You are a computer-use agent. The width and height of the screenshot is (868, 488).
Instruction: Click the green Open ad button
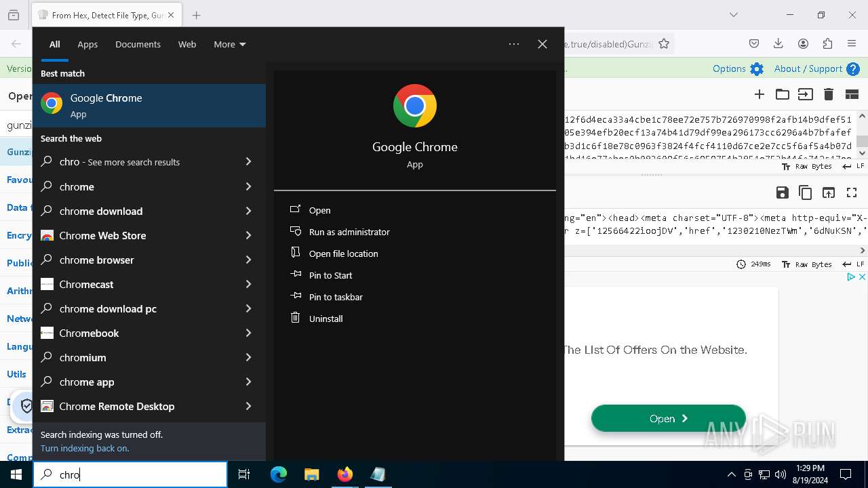point(669,418)
